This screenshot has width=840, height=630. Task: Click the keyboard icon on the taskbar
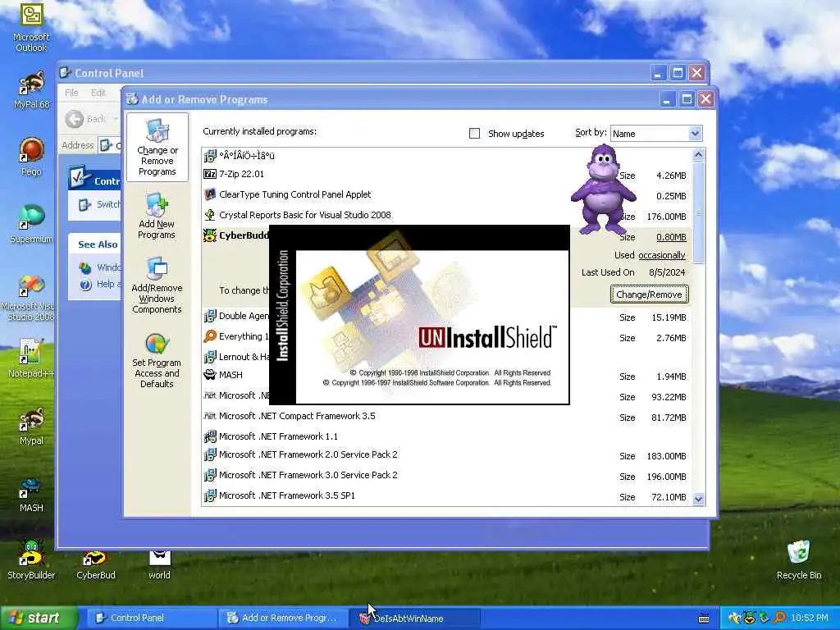coord(704,619)
